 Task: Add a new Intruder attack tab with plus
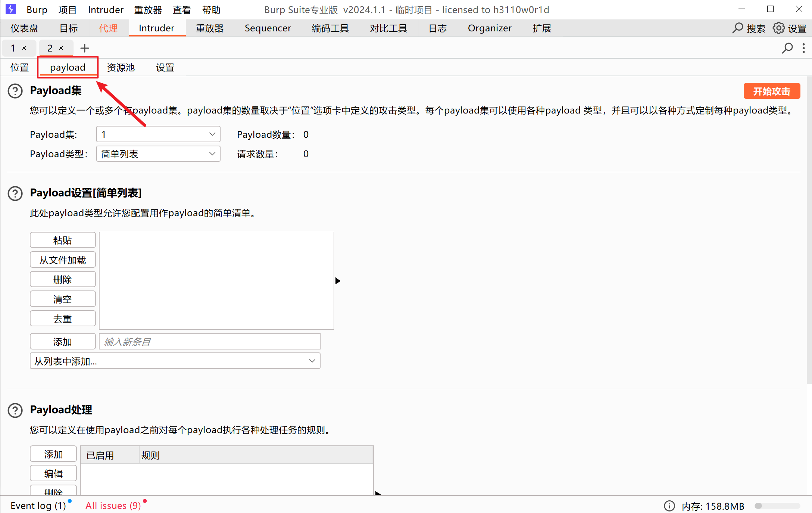click(x=85, y=48)
